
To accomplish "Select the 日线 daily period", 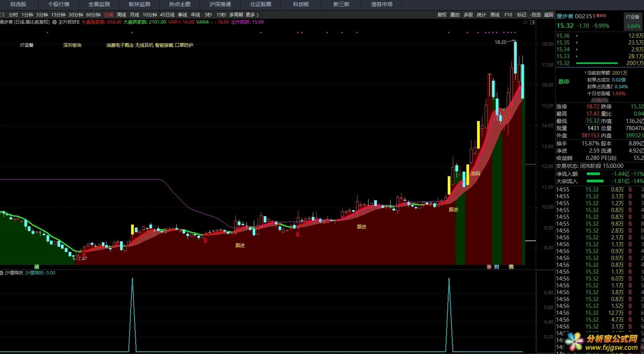I will (109, 15).
